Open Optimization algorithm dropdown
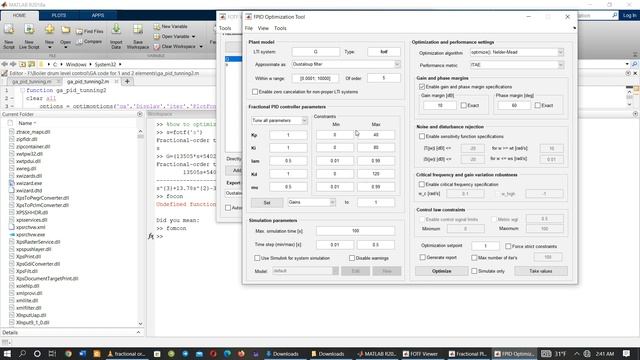This screenshot has height=360, width=640. coord(560,52)
